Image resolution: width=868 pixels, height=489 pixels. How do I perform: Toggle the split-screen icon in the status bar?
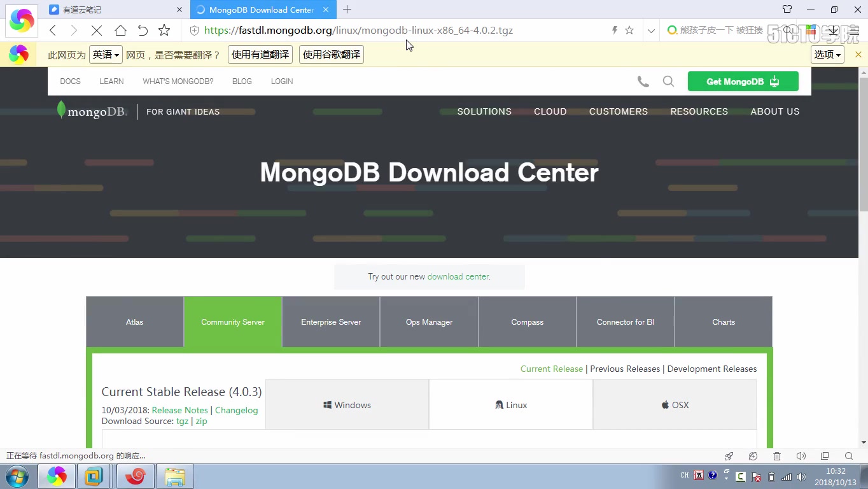coord(825,456)
